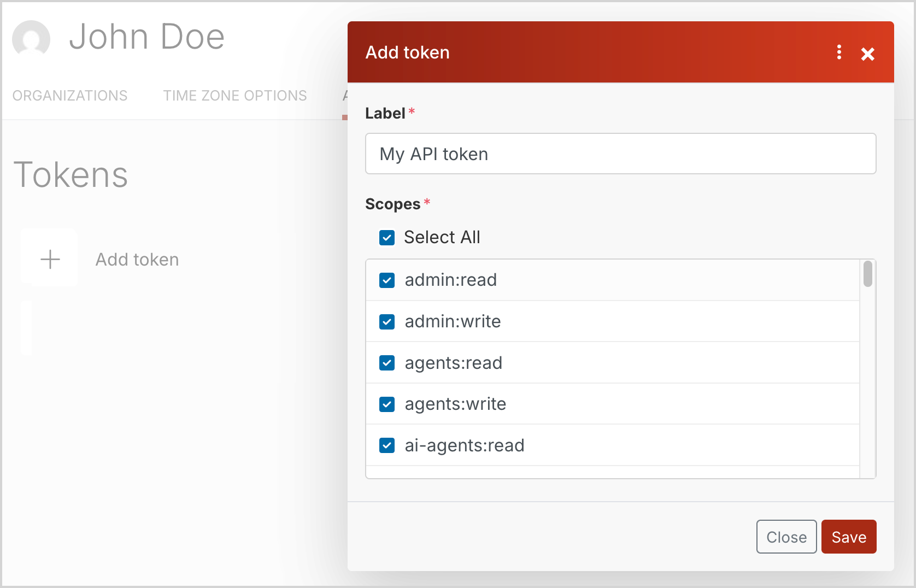Image resolution: width=916 pixels, height=588 pixels.
Task: Click the 'Tokens' page heading
Action: (71, 175)
